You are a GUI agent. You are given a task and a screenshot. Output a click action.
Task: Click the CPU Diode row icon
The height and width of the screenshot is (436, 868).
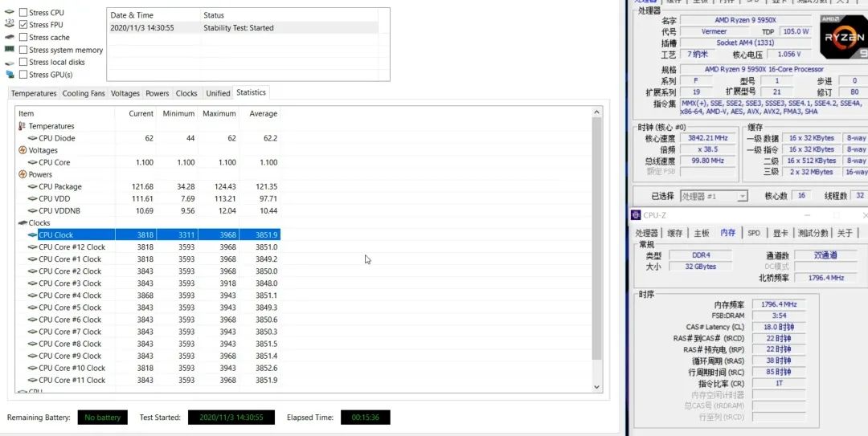point(33,138)
